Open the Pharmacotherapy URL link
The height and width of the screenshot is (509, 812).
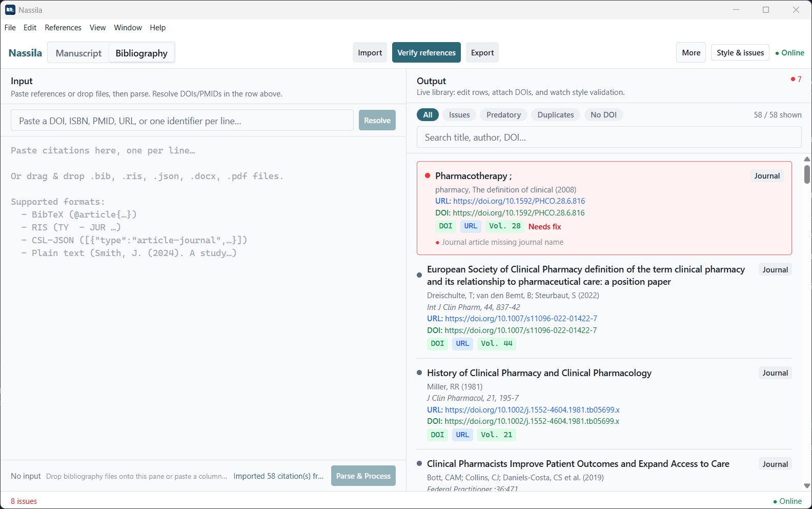tap(519, 201)
